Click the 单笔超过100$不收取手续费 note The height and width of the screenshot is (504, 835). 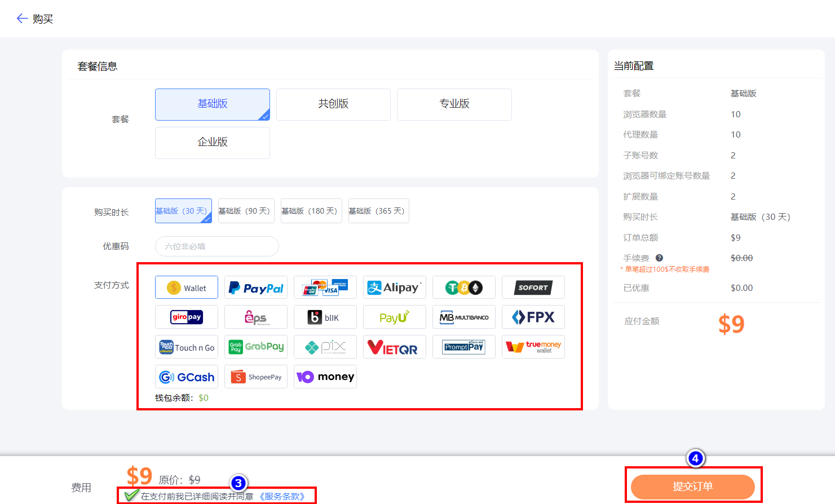point(665,269)
